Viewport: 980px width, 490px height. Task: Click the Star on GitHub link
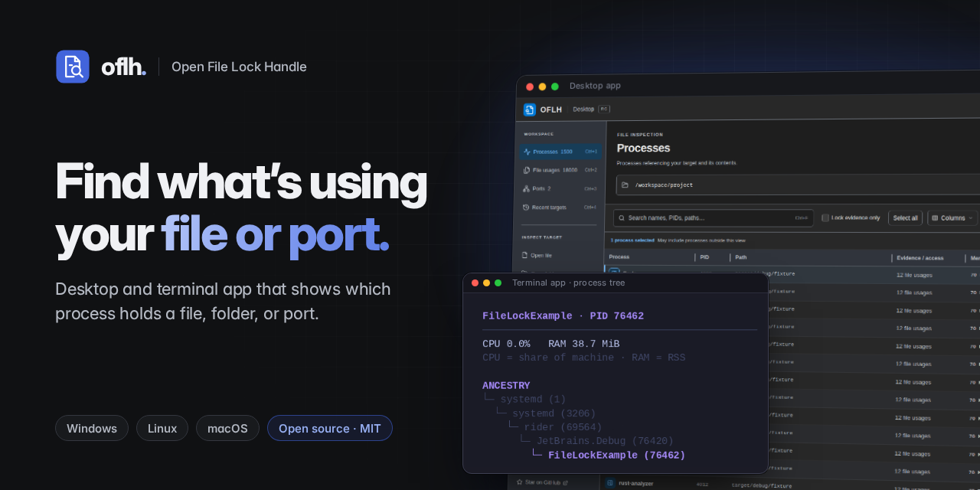(x=542, y=482)
